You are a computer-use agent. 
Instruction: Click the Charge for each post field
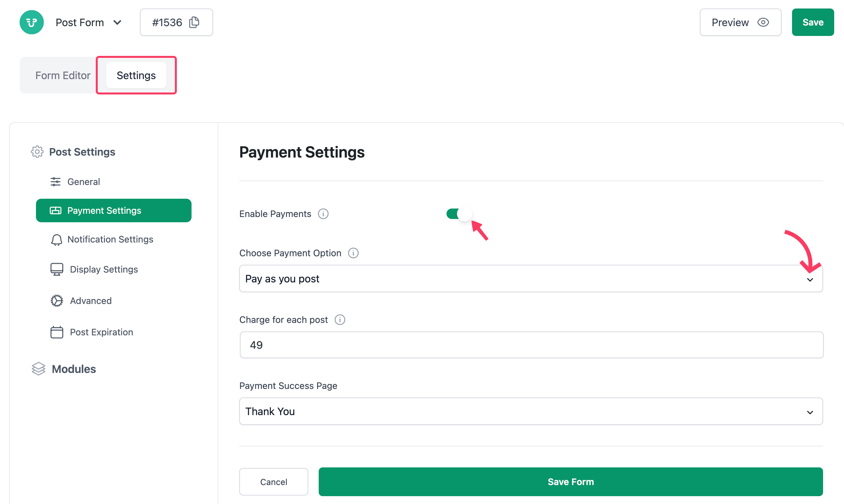[531, 345]
